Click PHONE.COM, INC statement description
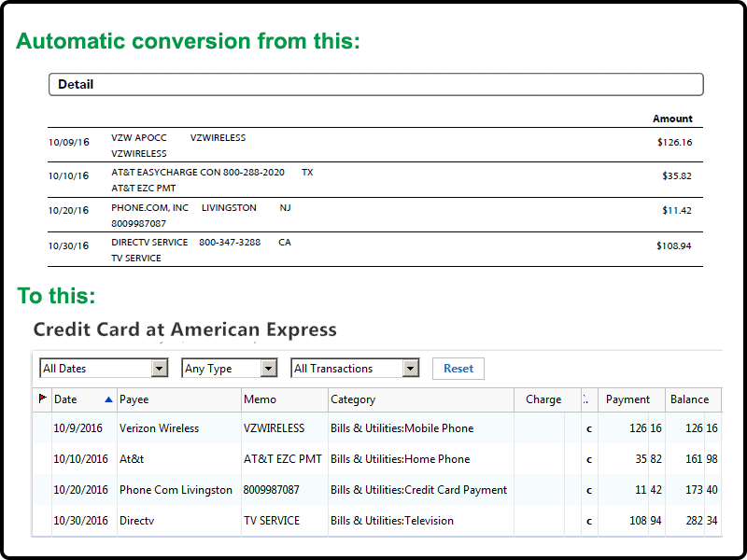 (x=149, y=208)
